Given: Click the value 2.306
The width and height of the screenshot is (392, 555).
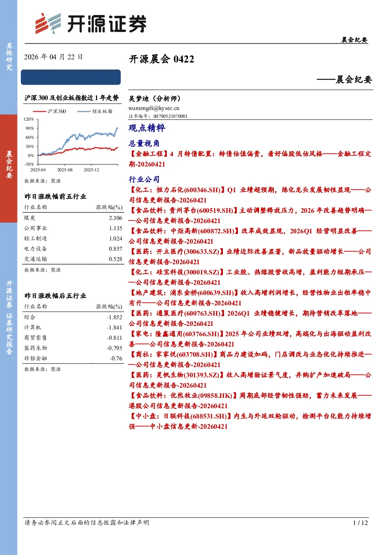Looking at the screenshot, I should click(116, 218).
